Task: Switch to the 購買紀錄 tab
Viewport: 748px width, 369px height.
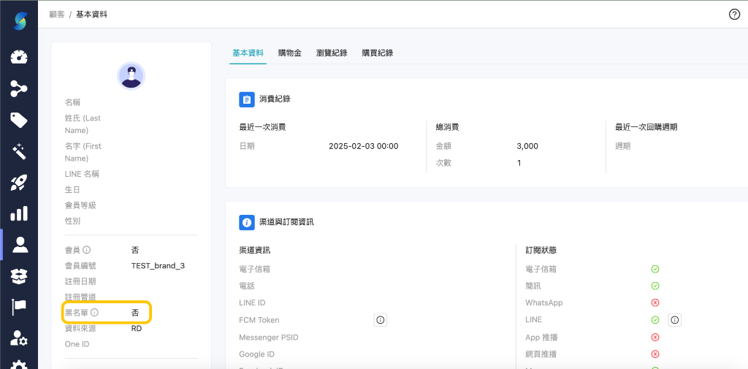Action: [377, 53]
